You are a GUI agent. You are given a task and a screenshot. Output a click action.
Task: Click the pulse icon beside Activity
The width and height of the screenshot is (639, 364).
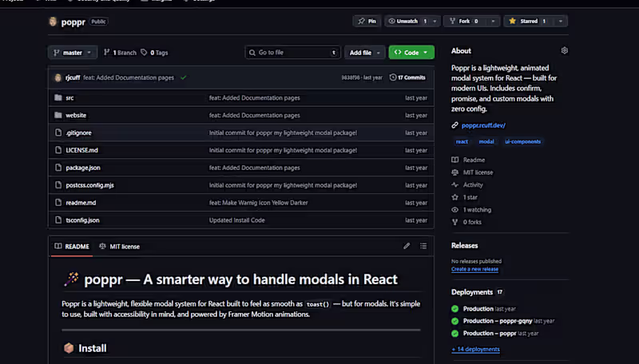[454, 185]
